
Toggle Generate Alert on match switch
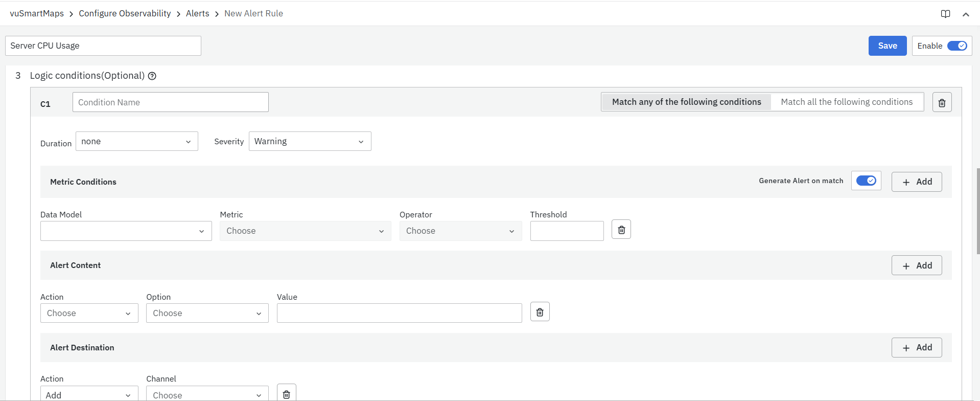pyautogui.click(x=866, y=181)
